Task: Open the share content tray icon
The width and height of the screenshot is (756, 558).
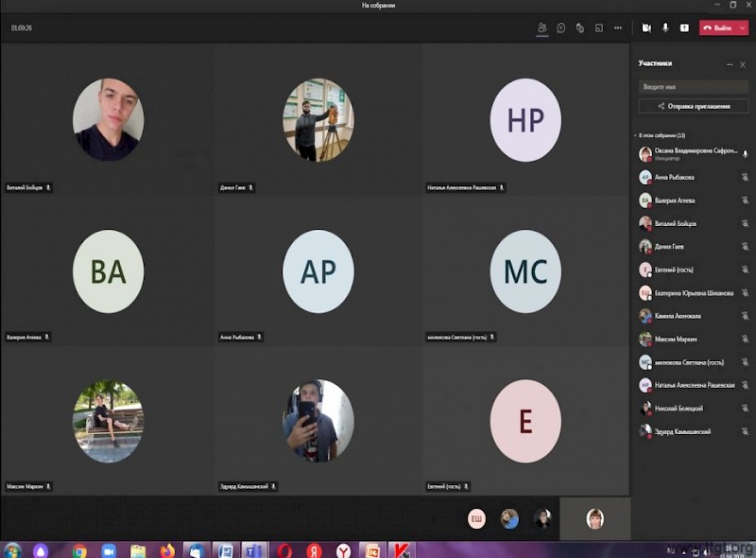Action: (x=684, y=28)
